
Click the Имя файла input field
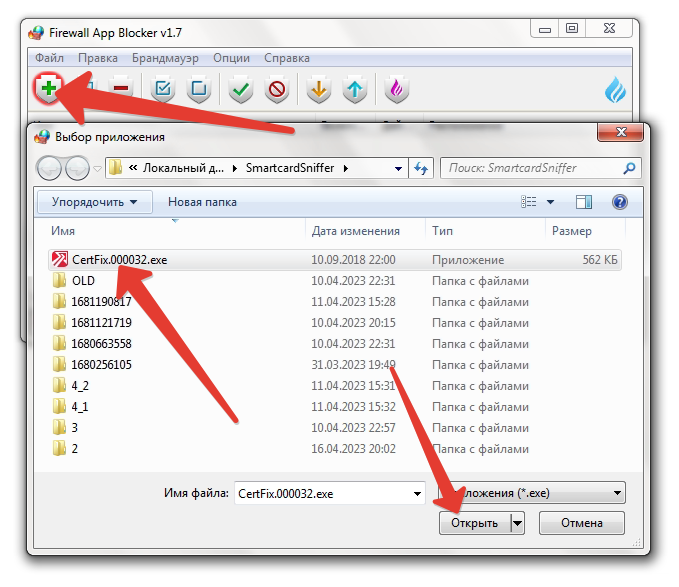tap(321, 493)
